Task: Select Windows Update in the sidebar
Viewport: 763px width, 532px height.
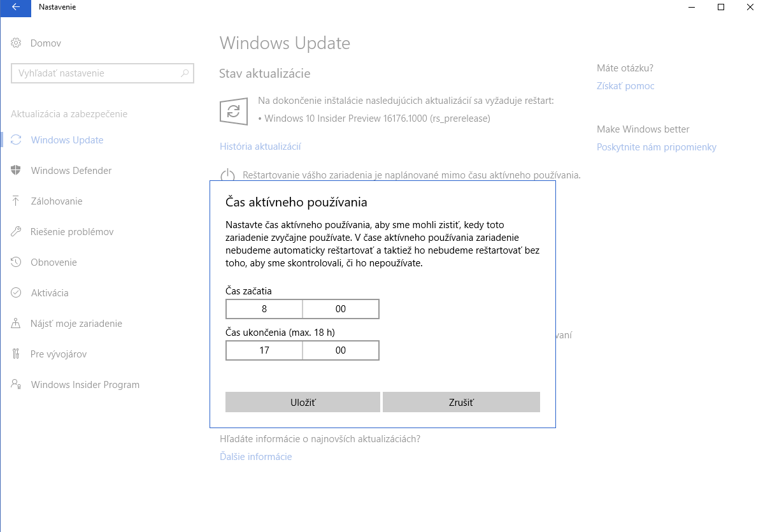Action: tap(67, 140)
